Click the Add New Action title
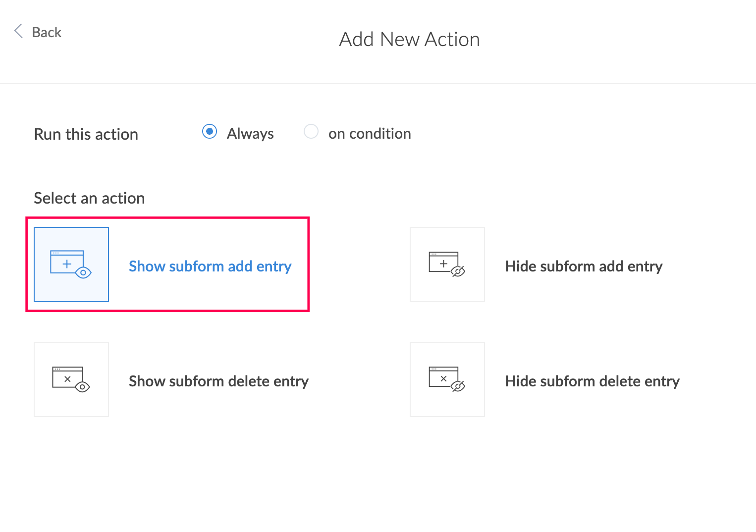This screenshot has height=532, width=756. pos(410,40)
